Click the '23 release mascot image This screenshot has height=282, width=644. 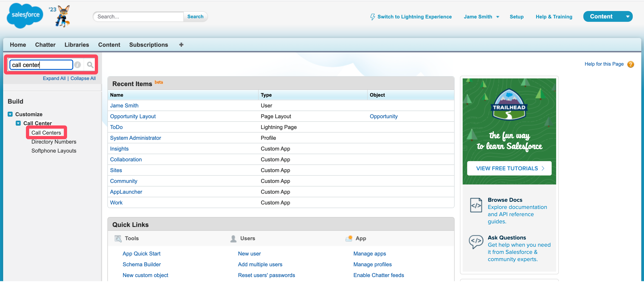60,16
